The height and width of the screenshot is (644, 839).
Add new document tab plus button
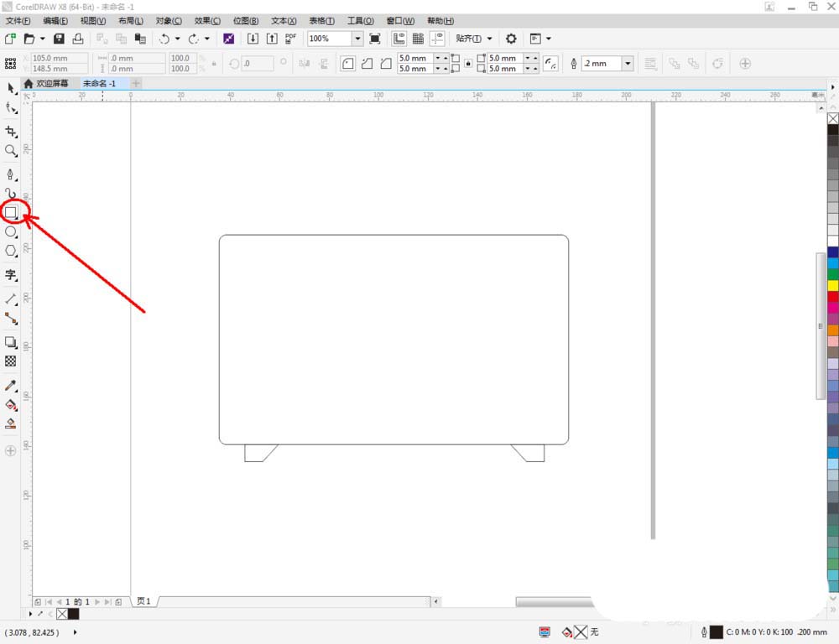pyautogui.click(x=136, y=84)
